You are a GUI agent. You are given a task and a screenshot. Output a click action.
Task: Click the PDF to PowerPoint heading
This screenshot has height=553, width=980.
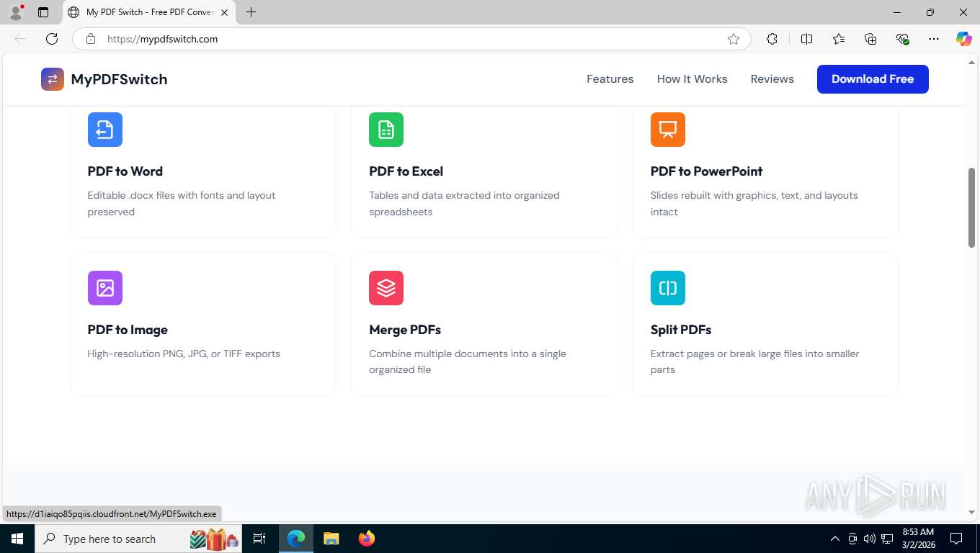(707, 171)
